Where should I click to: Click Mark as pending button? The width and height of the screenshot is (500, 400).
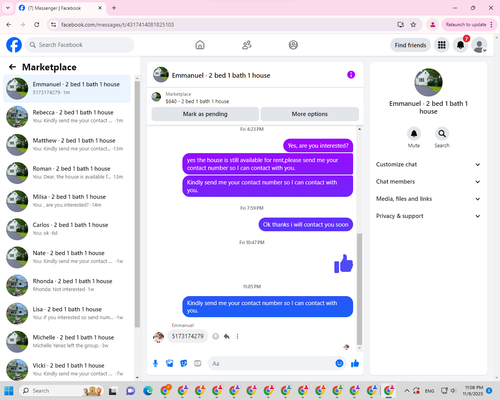[205, 114]
